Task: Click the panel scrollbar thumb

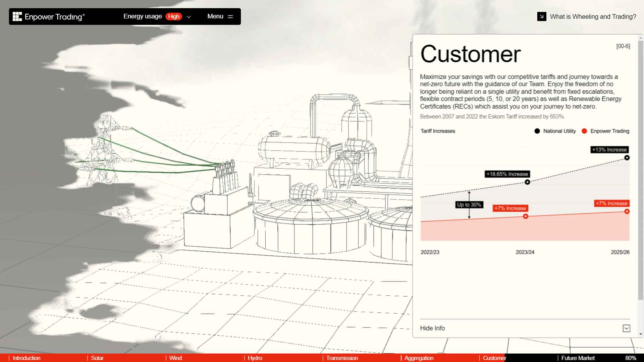Action: click(641, 170)
